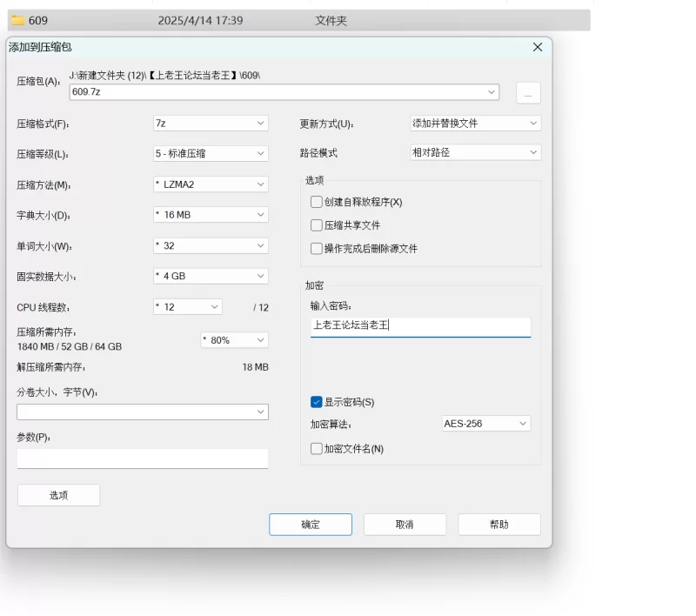
Task: Enable the encrypt file names checkbox
Action: [317, 449]
